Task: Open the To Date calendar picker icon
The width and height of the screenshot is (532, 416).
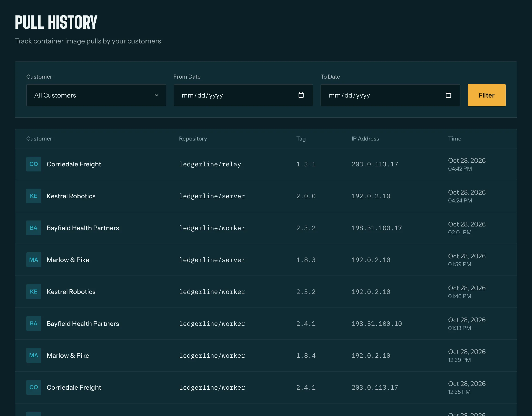Action: click(448, 95)
